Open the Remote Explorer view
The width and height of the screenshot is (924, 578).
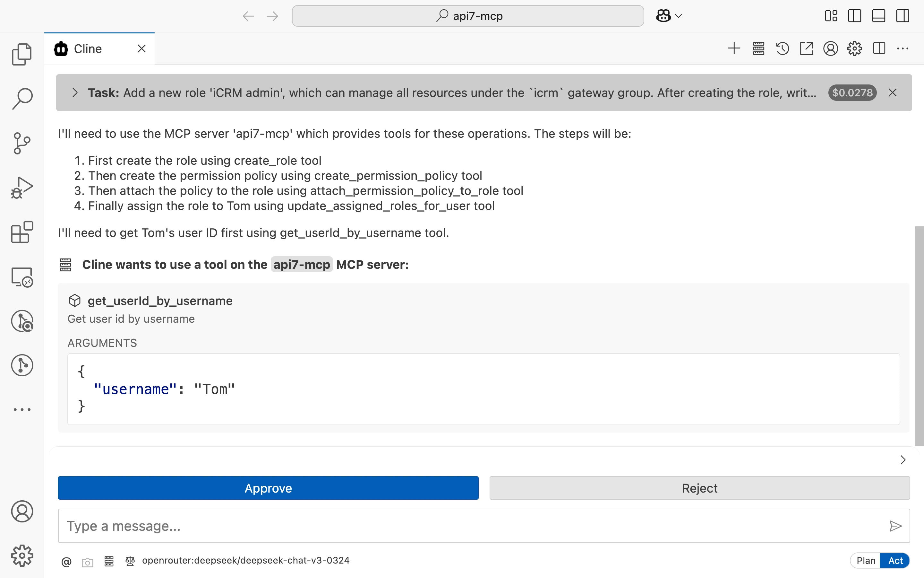click(22, 277)
